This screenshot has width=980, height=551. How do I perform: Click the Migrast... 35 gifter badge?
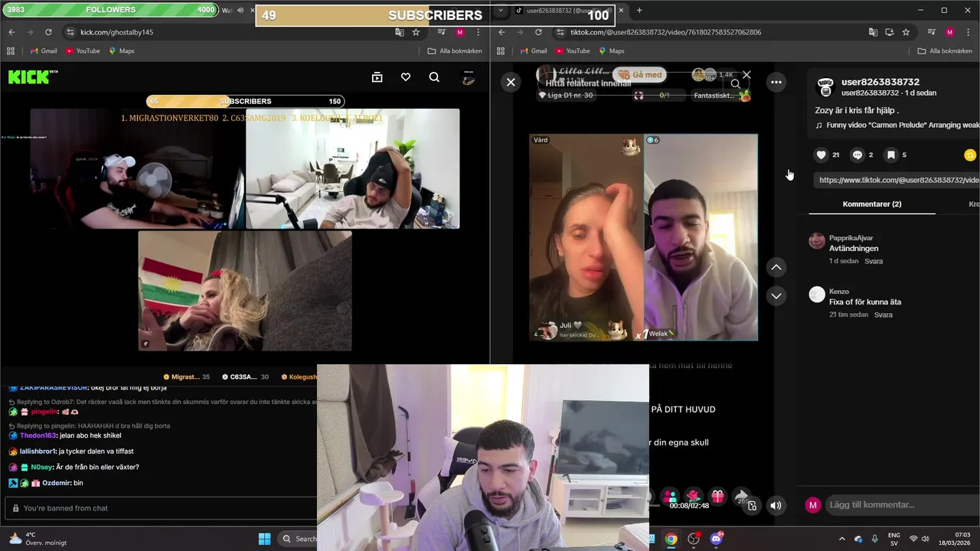click(x=187, y=377)
